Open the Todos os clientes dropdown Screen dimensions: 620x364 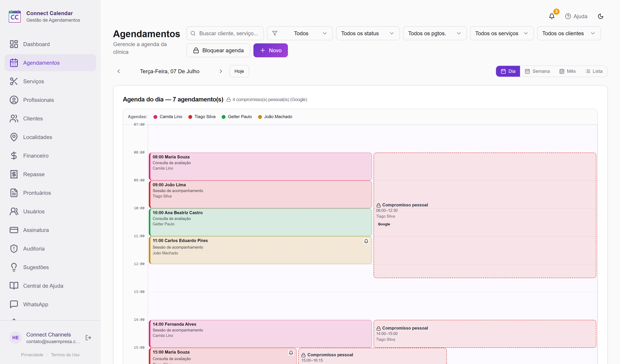pyautogui.click(x=569, y=33)
